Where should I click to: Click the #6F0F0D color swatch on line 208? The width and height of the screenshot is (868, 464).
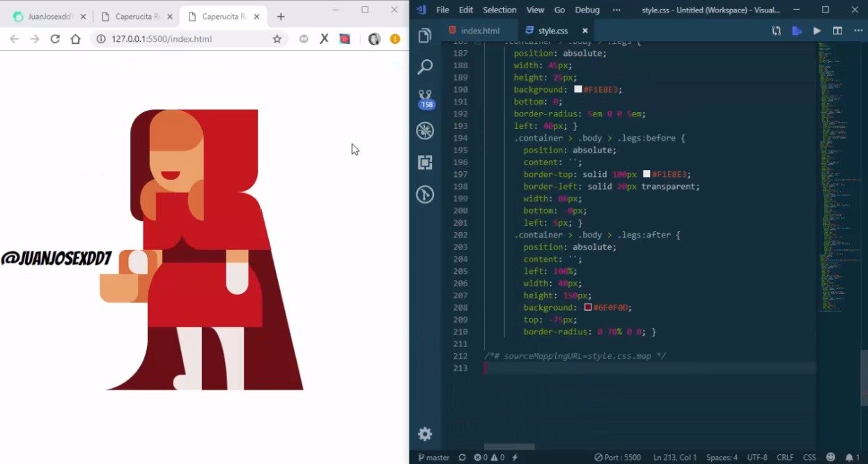point(588,307)
